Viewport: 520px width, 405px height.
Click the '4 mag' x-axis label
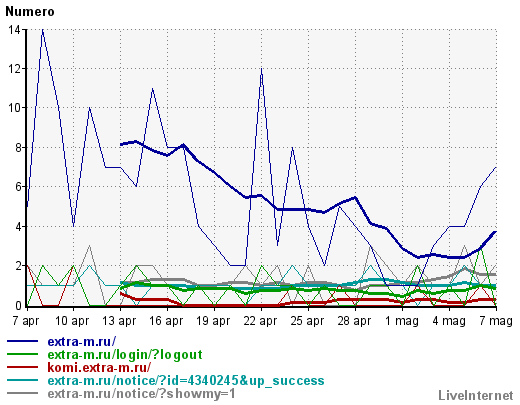tap(449, 321)
